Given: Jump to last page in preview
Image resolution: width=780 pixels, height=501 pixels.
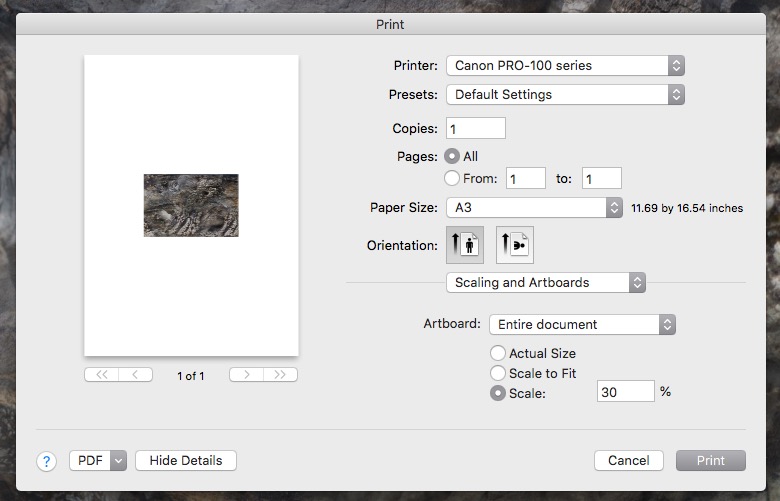Looking at the screenshot, I should click(280, 375).
